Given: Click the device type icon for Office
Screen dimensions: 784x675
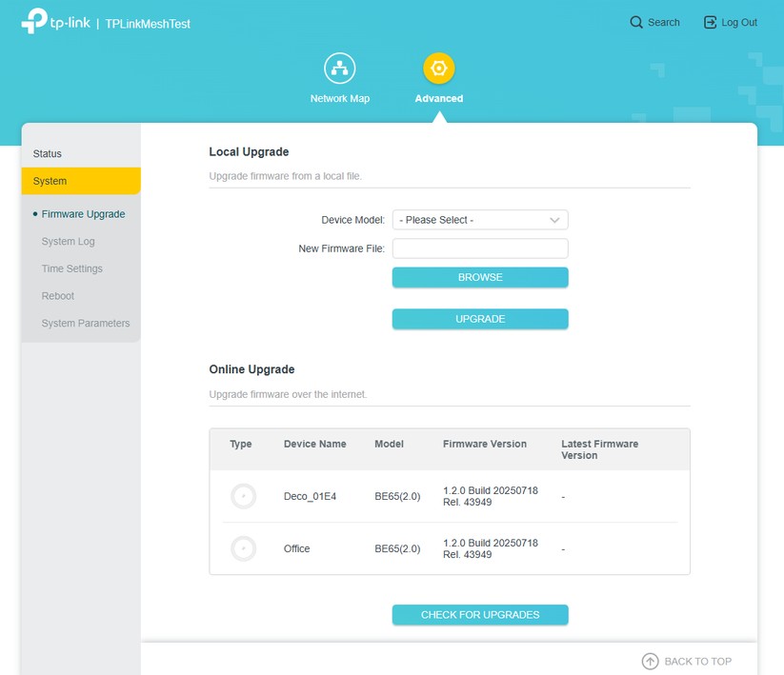Looking at the screenshot, I should (242, 548).
